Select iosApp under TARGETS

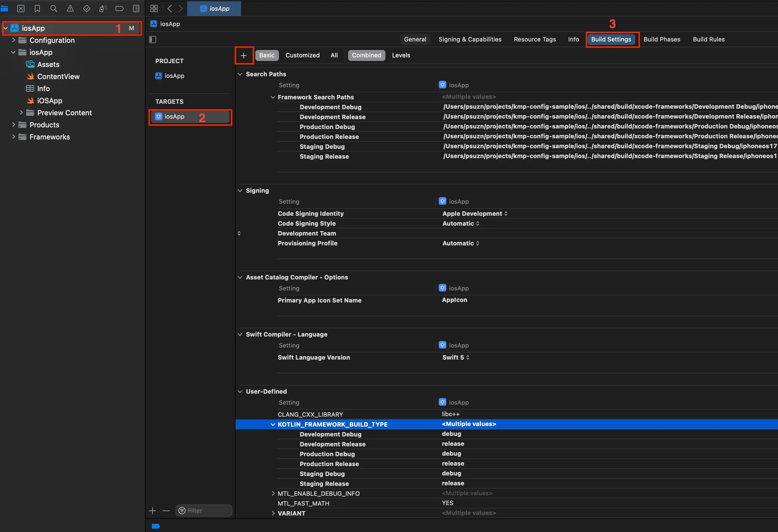tap(190, 116)
